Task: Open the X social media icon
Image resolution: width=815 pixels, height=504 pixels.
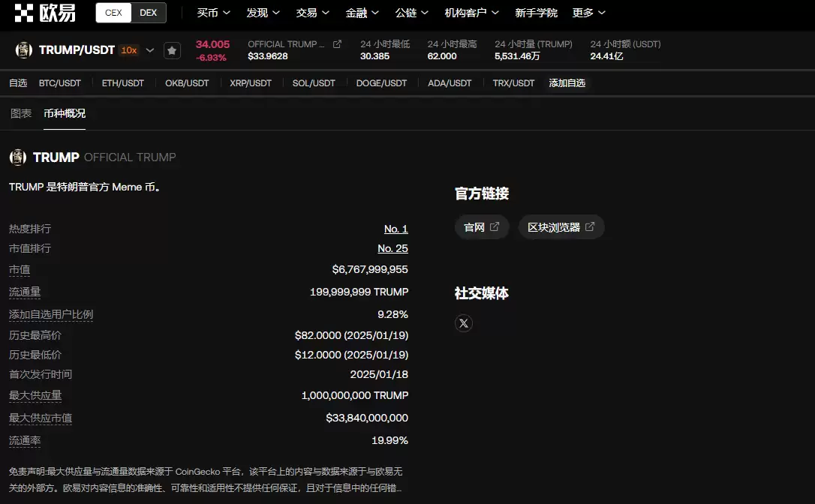Action: [464, 323]
